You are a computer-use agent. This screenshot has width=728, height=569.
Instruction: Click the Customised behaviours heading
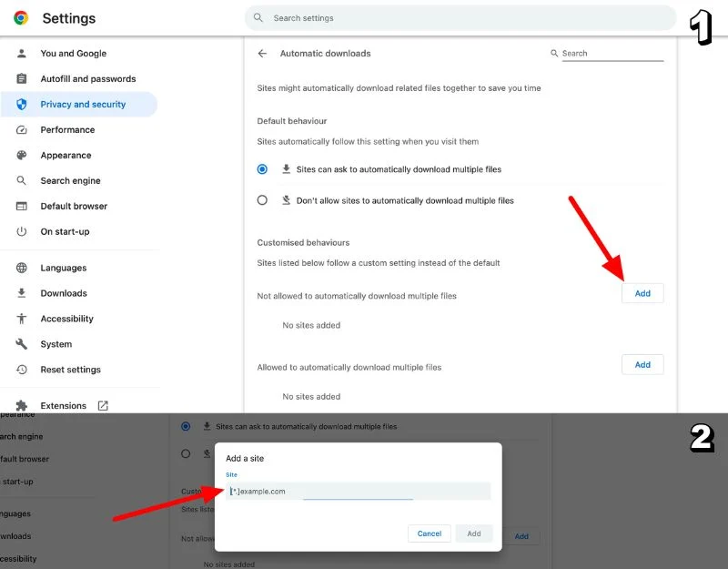tap(303, 242)
